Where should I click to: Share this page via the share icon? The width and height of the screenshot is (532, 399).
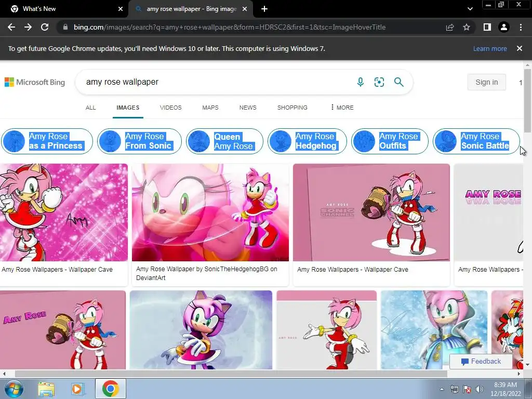tap(450, 27)
